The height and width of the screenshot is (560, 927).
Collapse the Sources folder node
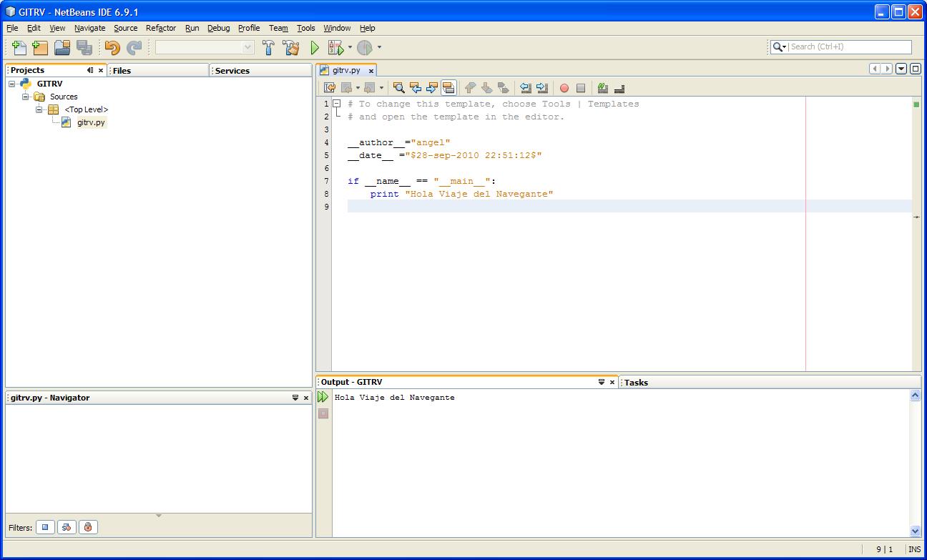point(26,97)
